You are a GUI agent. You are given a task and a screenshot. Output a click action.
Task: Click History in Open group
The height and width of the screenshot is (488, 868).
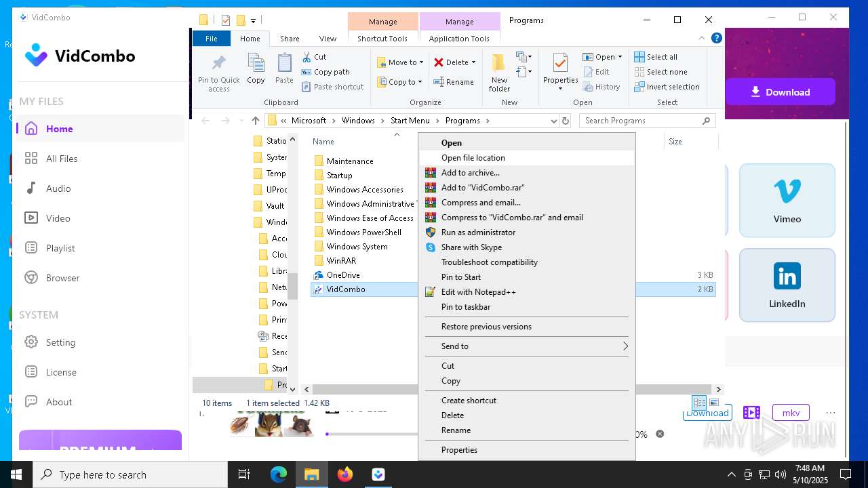pos(601,87)
